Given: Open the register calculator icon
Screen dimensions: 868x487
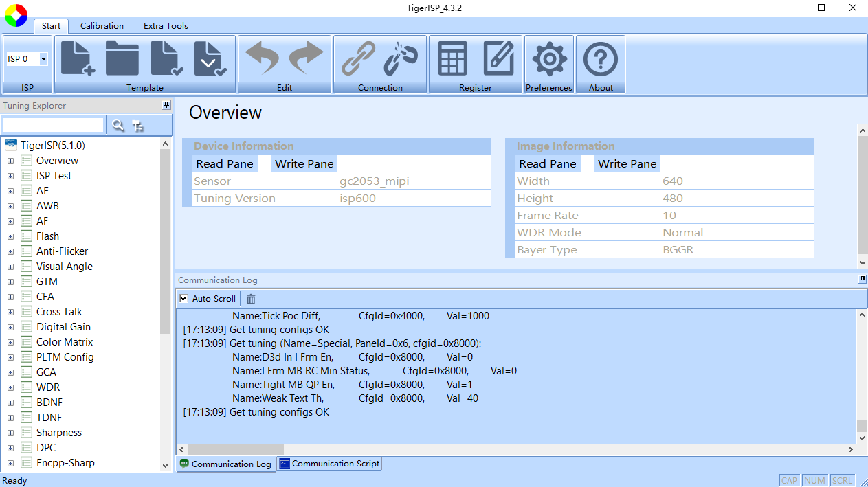Looking at the screenshot, I should [x=453, y=58].
